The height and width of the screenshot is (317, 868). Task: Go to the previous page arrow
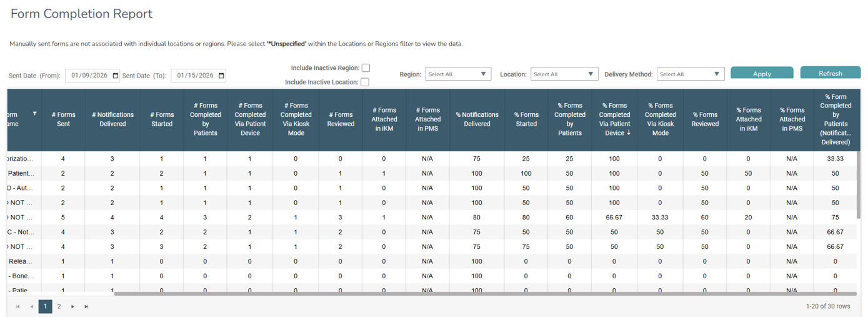coord(31,306)
